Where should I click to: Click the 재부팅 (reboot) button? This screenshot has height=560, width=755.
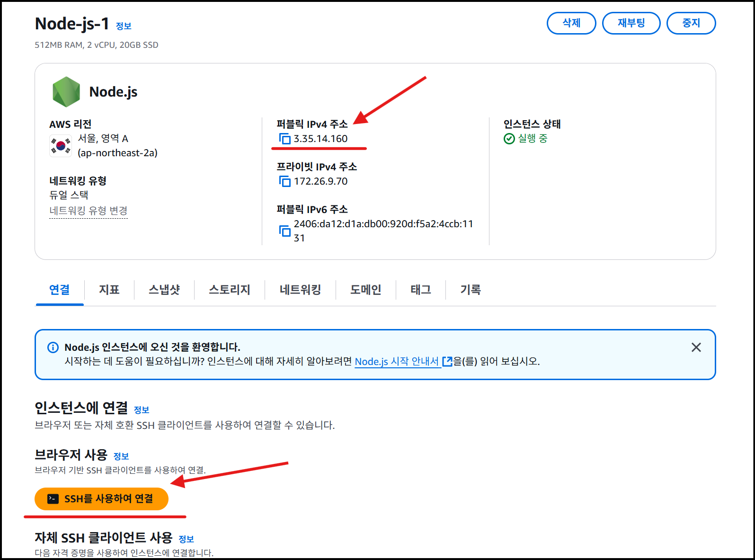pos(631,23)
